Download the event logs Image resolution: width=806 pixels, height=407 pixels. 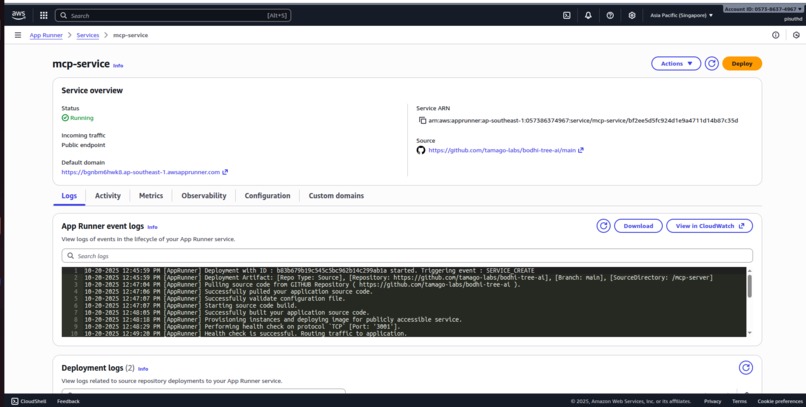pos(638,226)
